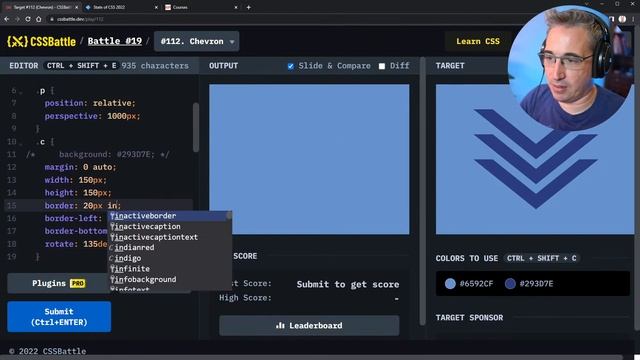Reload the page with refresh icon
The image size is (640, 360).
tap(28, 19)
